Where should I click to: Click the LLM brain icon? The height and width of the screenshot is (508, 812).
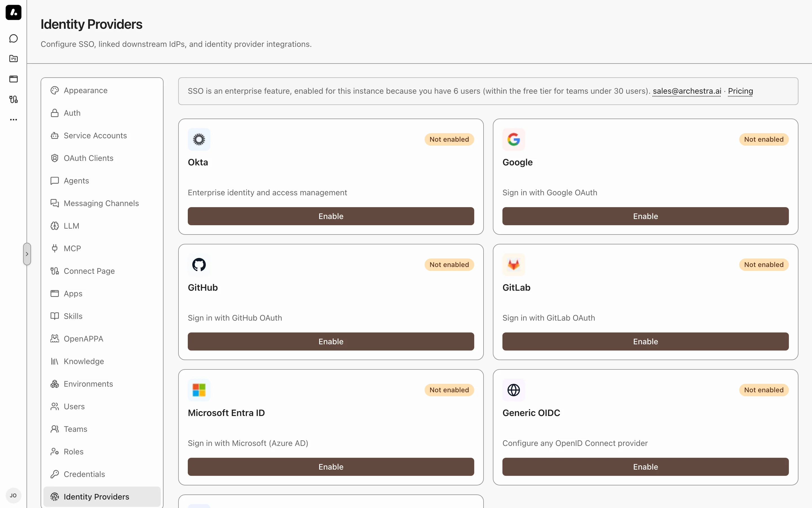coord(55,226)
